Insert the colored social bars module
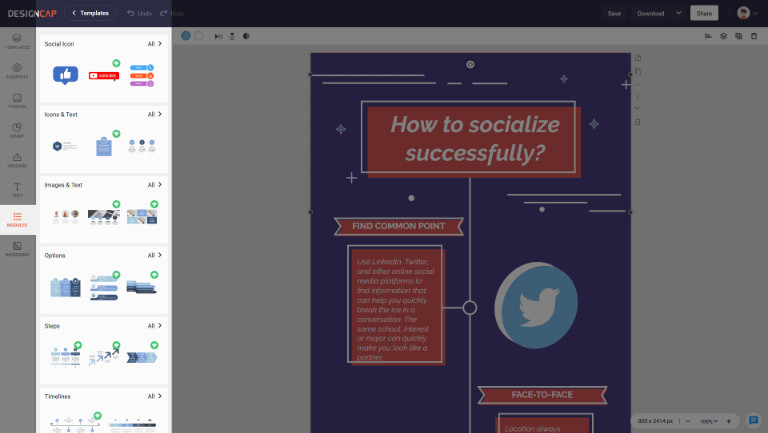768x433 pixels. (x=142, y=75)
